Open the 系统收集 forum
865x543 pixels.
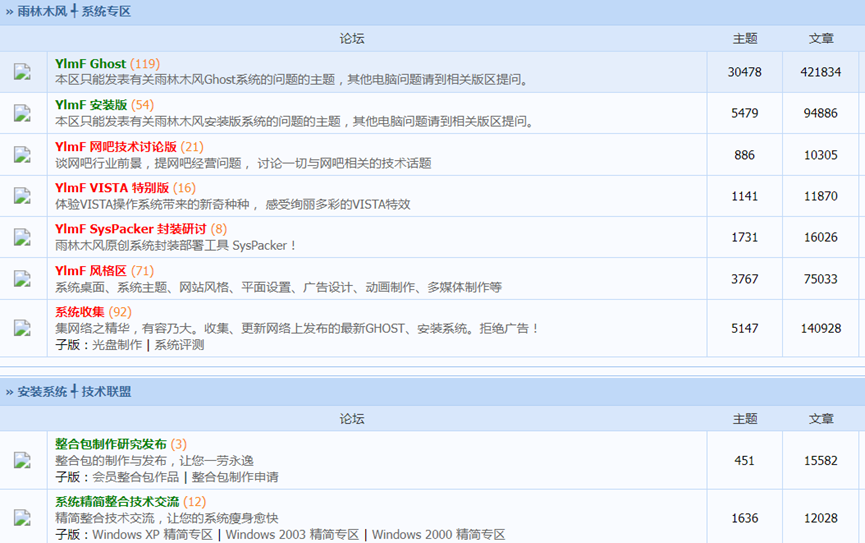pos(80,312)
